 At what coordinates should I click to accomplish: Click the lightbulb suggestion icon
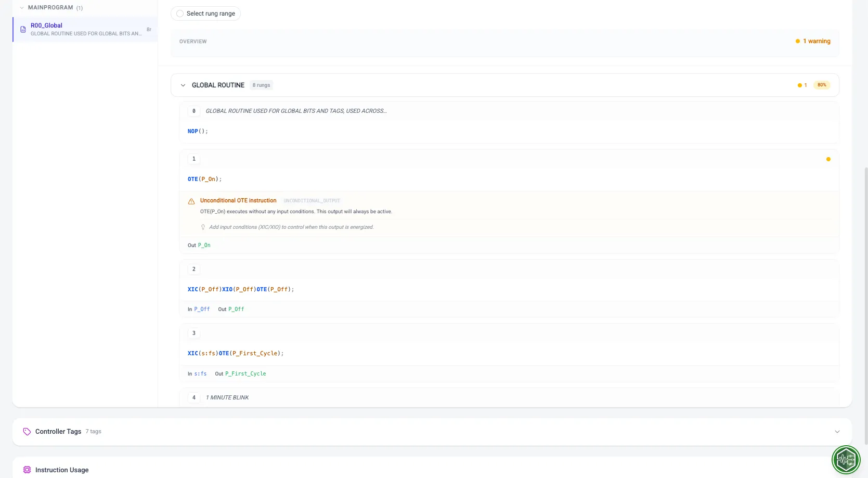(203, 227)
